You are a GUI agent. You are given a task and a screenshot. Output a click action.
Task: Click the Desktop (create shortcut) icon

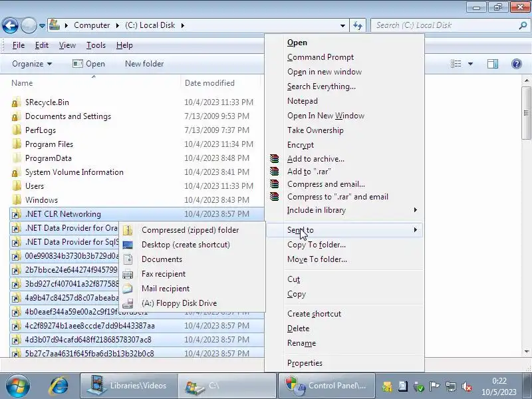(128, 245)
